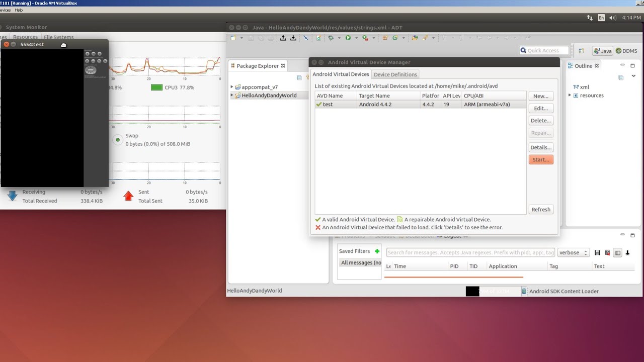Expand the HelloAndyDandyWorld project

232,95
